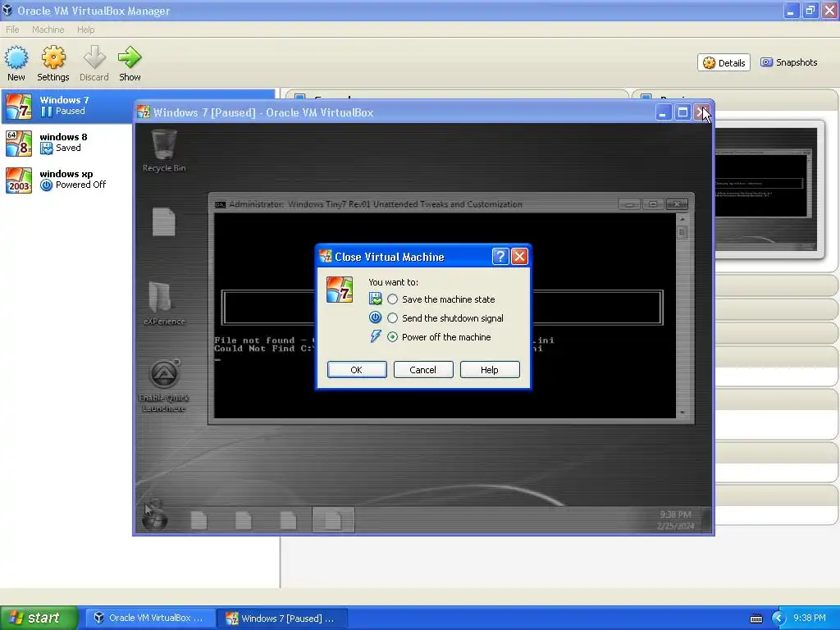The height and width of the screenshot is (630, 840).
Task: Choose Save the machine state option
Action: (393, 299)
